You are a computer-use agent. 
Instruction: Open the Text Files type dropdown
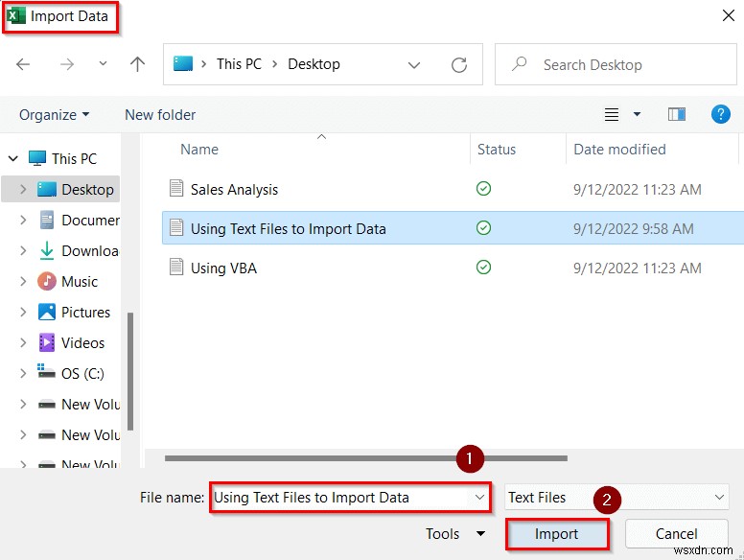[x=616, y=497]
